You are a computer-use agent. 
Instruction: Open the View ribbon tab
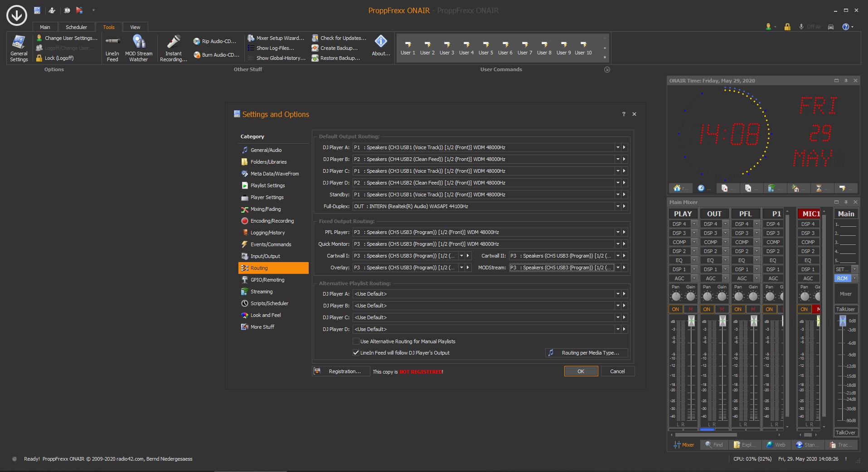click(135, 27)
